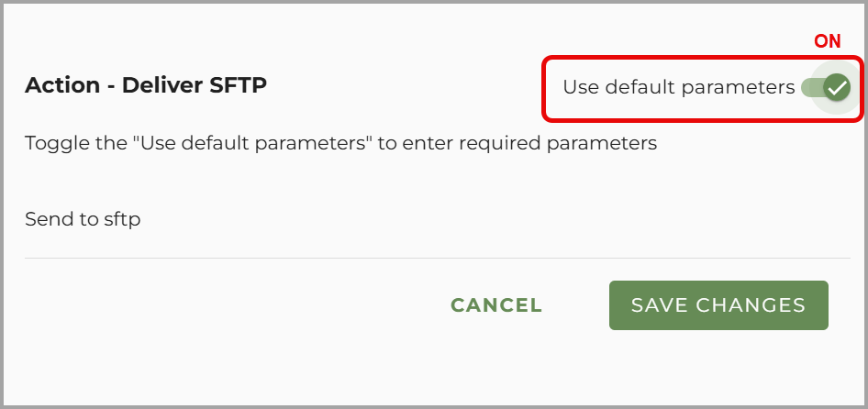Click the word "SFTP" in the dialog title
Viewport: 868px width, 409px height.
(238, 85)
